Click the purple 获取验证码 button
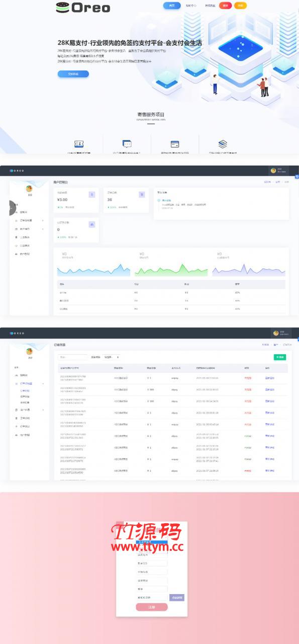Viewport: 299px width, 644px height. pos(176,598)
